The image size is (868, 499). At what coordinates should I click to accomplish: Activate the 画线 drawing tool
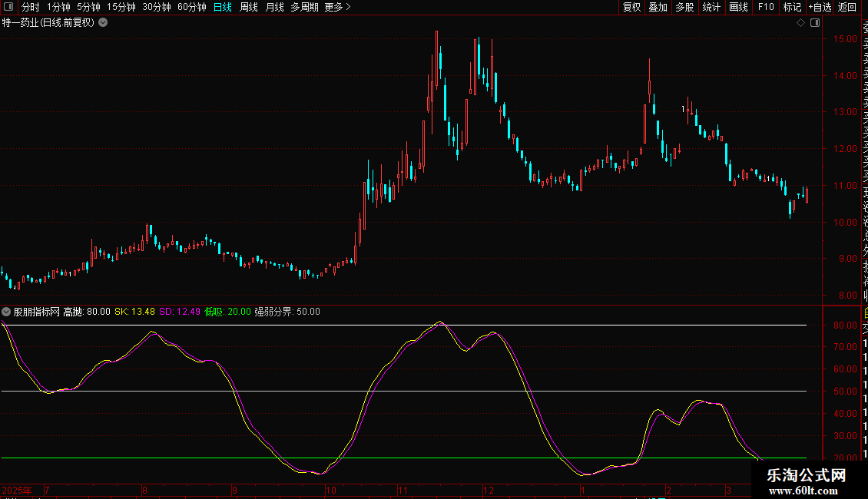pyautogui.click(x=738, y=7)
